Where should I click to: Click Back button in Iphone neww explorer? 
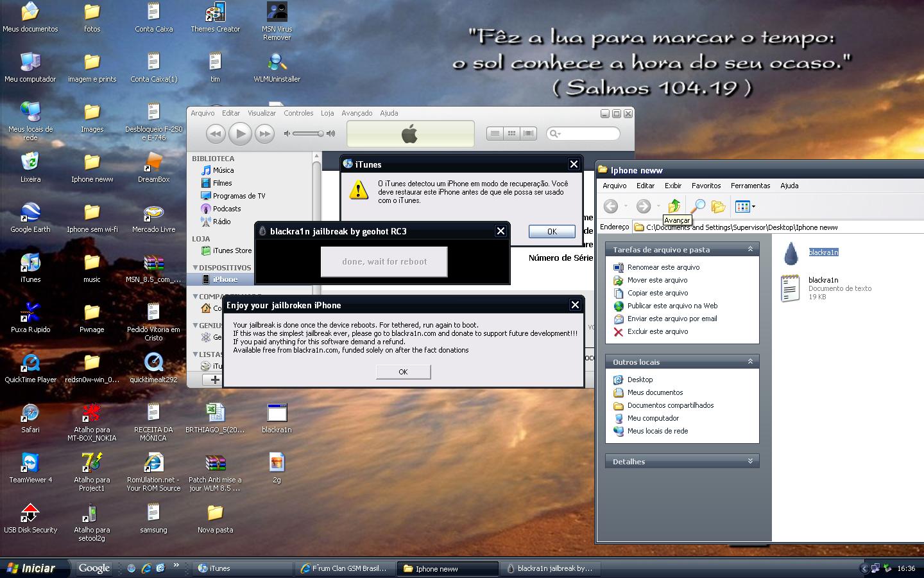[611, 206]
